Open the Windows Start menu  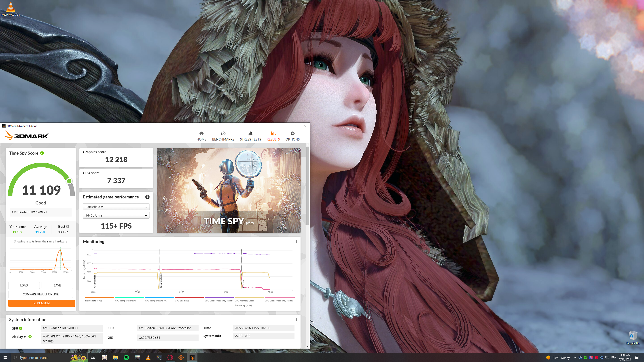click(5, 358)
